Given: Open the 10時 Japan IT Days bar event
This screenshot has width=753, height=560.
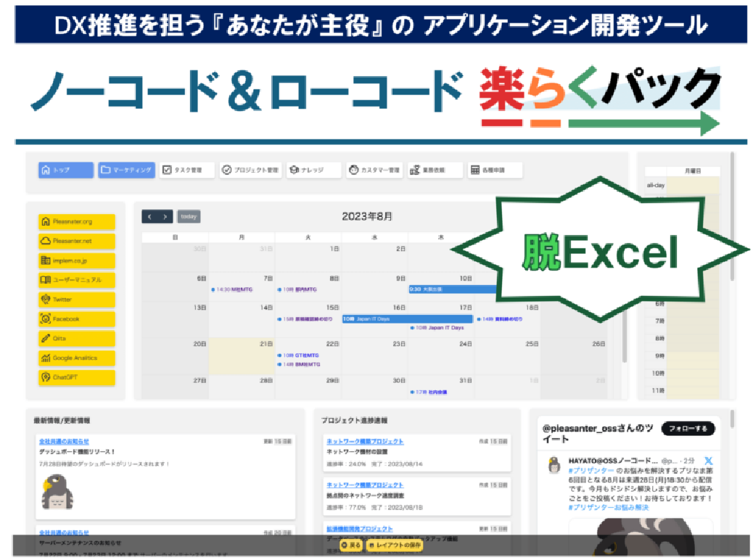Looking at the screenshot, I should tap(407, 319).
